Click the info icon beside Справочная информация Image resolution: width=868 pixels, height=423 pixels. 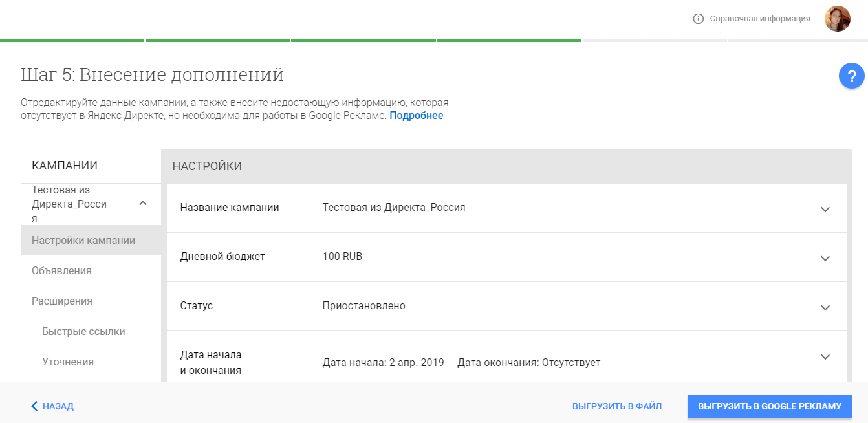tap(697, 18)
